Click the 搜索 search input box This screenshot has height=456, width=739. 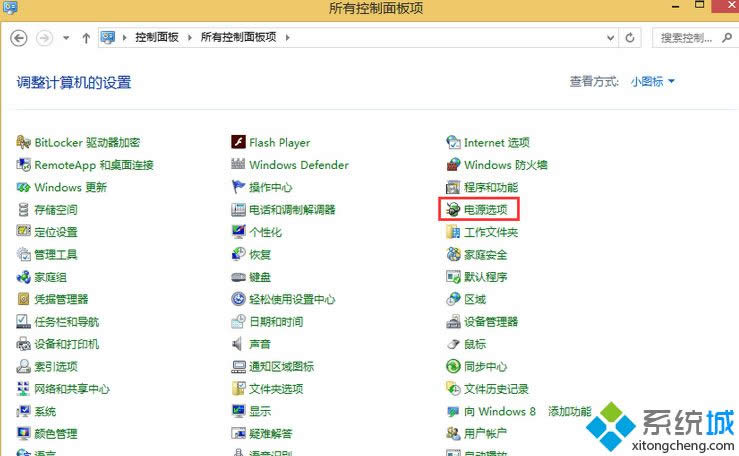pyautogui.click(x=690, y=37)
